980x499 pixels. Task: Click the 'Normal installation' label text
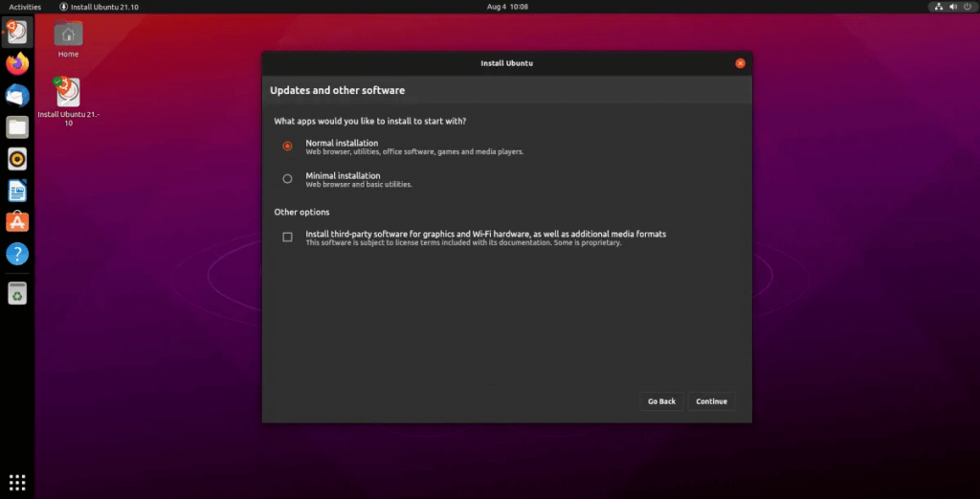(342, 143)
